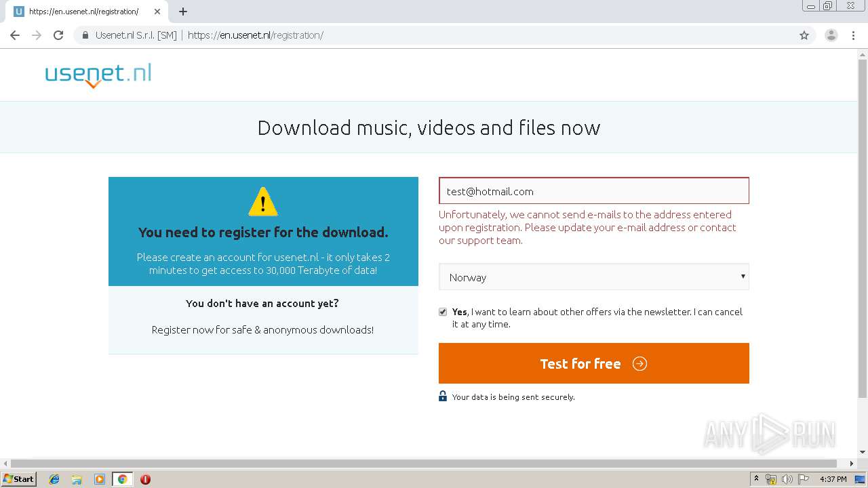Screen dimensions: 868x488
Task: Bookmark this page with the star
Action: tap(804, 35)
